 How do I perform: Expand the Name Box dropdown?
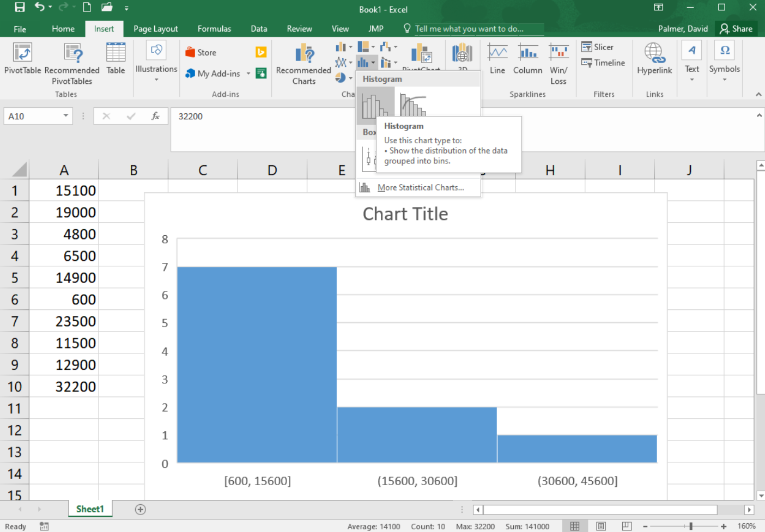point(65,116)
